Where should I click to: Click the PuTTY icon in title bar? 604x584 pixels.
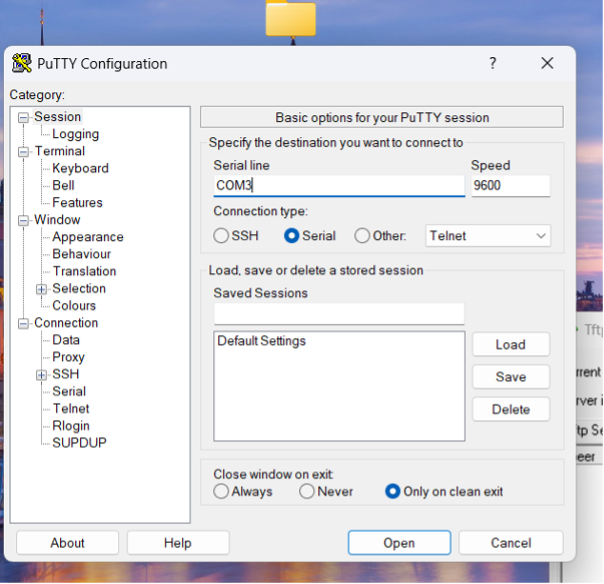pyautogui.click(x=21, y=64)
